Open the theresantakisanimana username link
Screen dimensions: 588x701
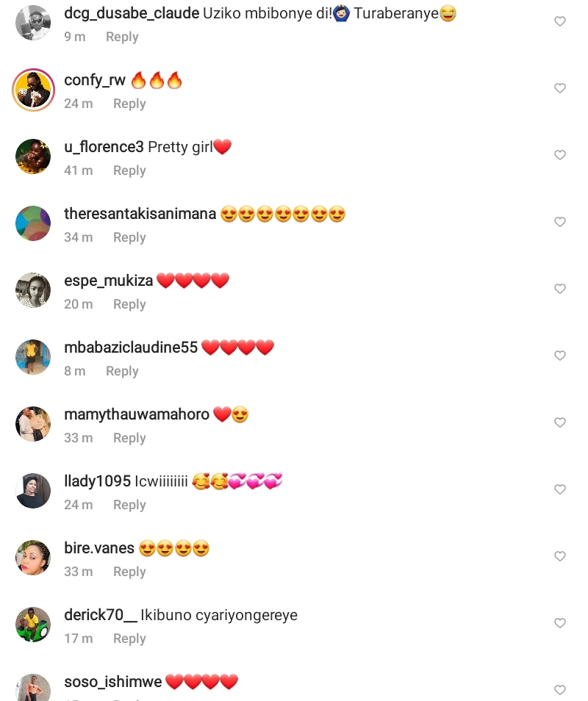coord(140,214)
